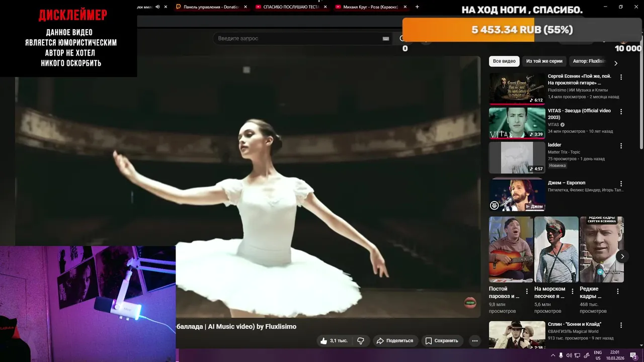This screenshot has width=644, height=362.
Task: Select the Из той же серии chip
Action: (544, 61)
